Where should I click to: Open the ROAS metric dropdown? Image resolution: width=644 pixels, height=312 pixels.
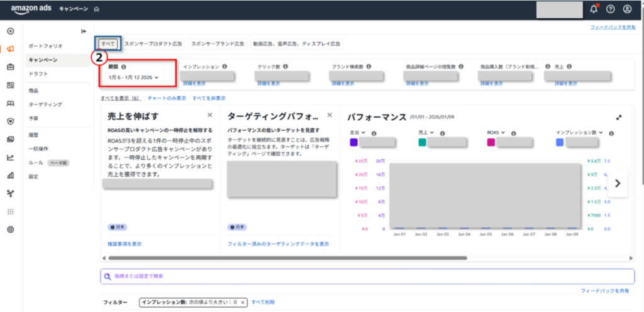coord(507,133)
